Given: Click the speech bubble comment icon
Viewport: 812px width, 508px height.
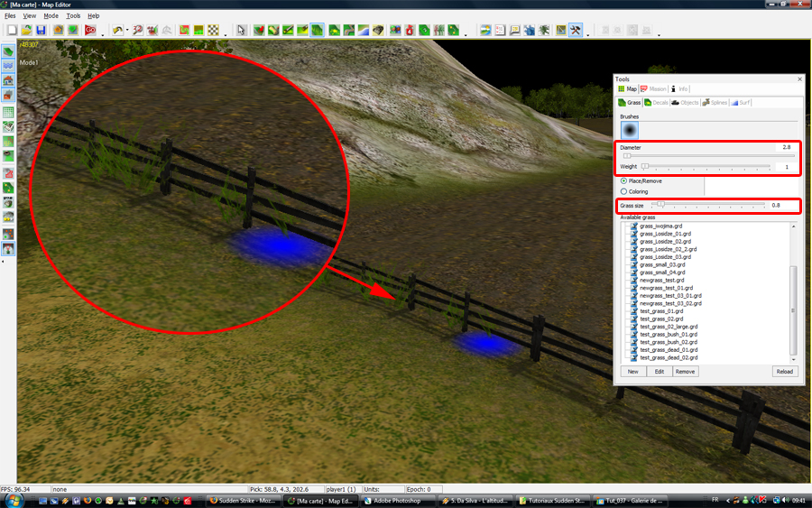Looking at the screenshot, I should (x=514, y=30).
